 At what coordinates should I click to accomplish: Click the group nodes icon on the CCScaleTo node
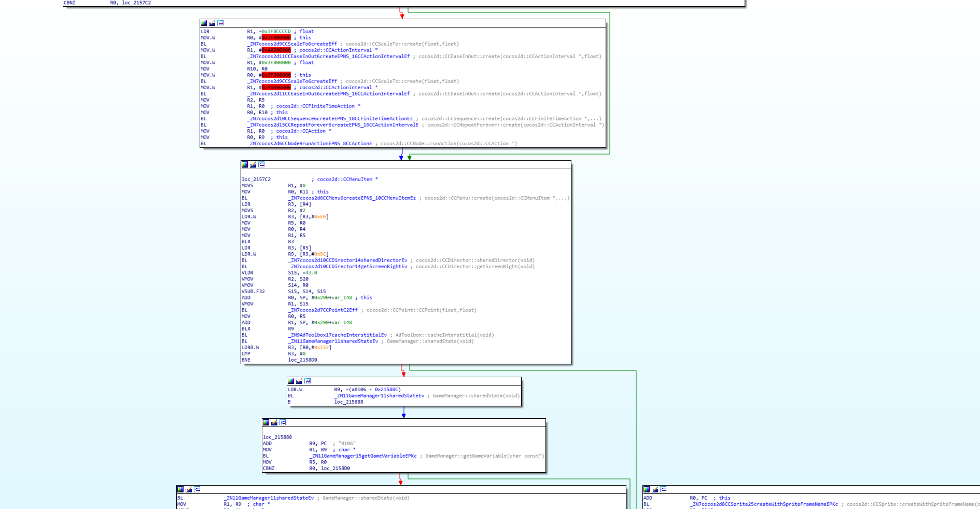coord(220,23)
